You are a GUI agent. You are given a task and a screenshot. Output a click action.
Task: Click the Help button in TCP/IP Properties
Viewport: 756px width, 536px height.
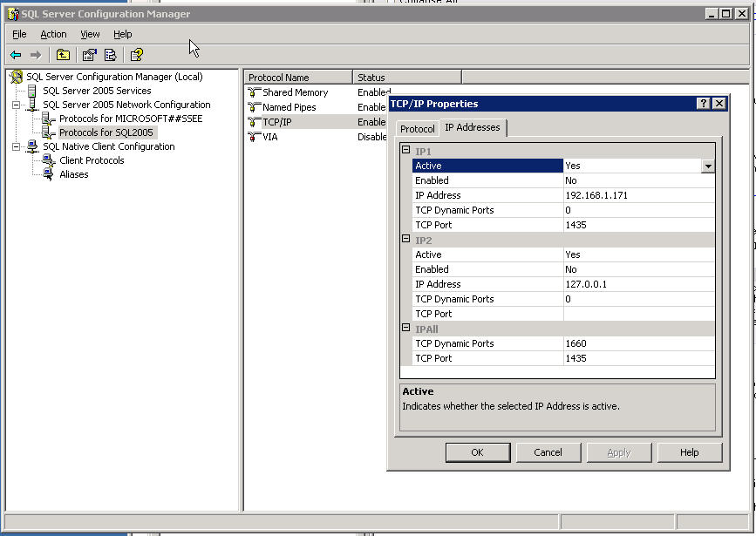(x=690, y=452)
